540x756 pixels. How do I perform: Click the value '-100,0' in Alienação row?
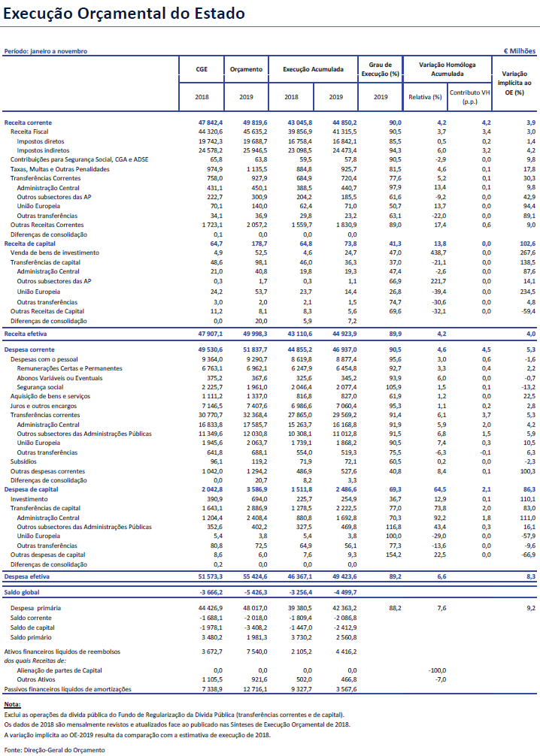(437, 670)
